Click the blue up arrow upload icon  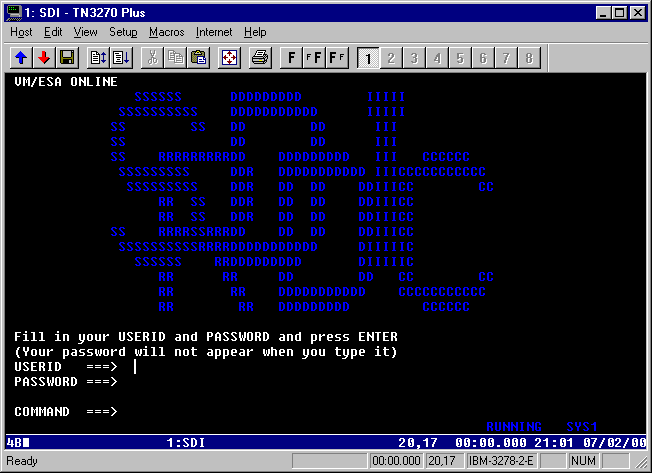[21, 57]
